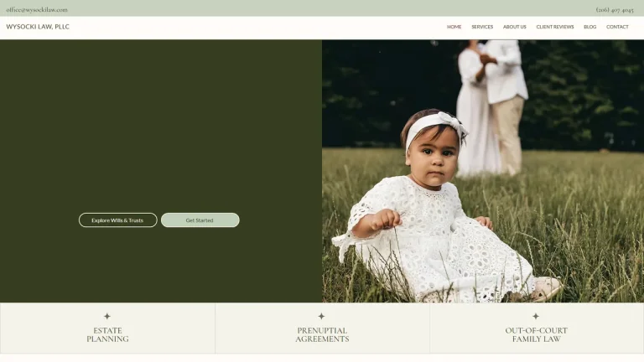Click Explore Wills & Trusts button
This screenshot has height=362, width=644.
point(118,220)
